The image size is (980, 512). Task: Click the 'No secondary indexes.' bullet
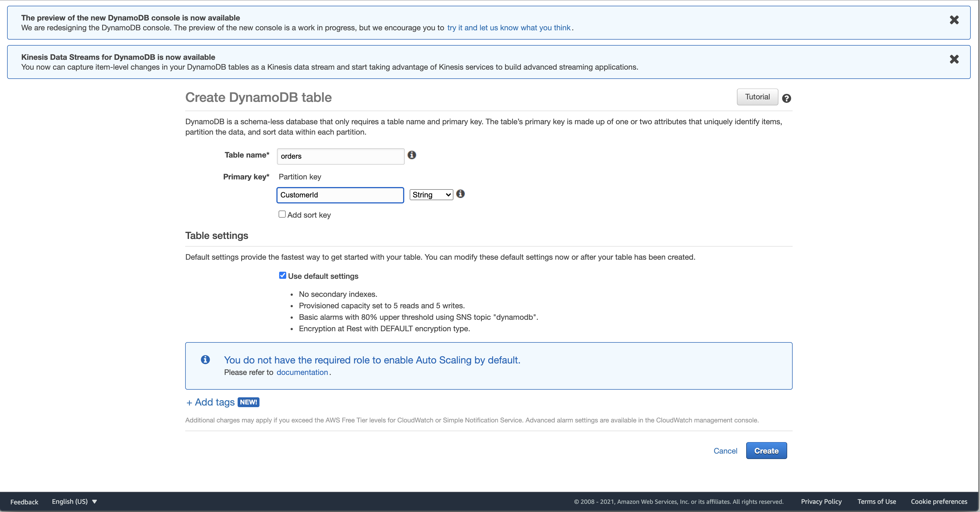point(338,294)
